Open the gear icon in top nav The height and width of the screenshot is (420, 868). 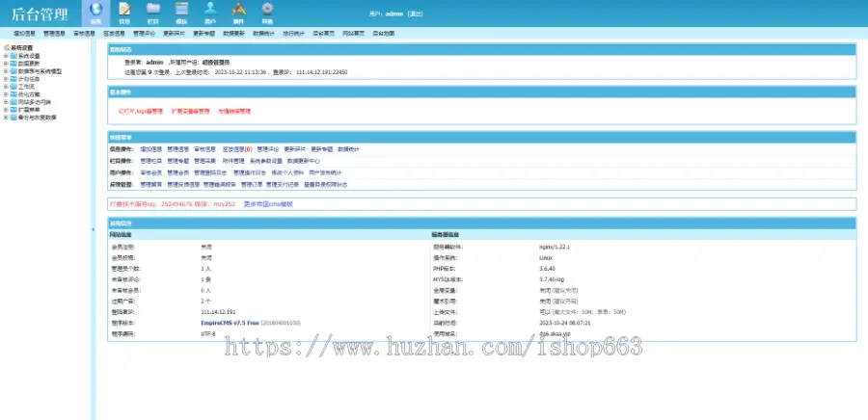(x=267, y=9)
